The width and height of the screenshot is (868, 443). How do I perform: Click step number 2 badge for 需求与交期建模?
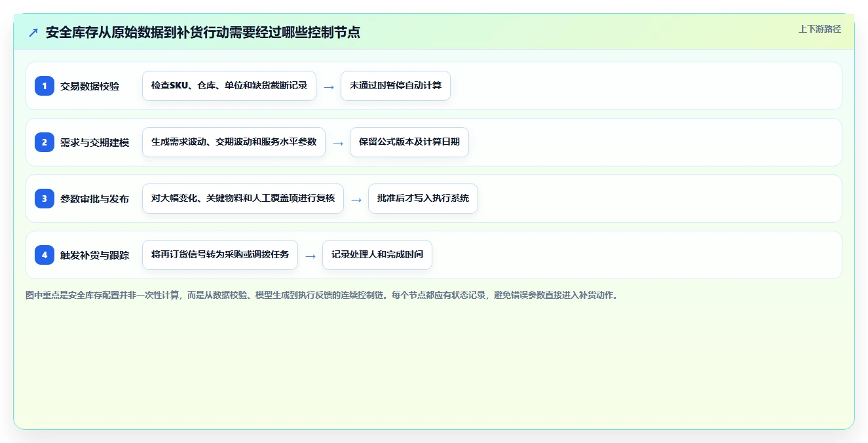45,142
